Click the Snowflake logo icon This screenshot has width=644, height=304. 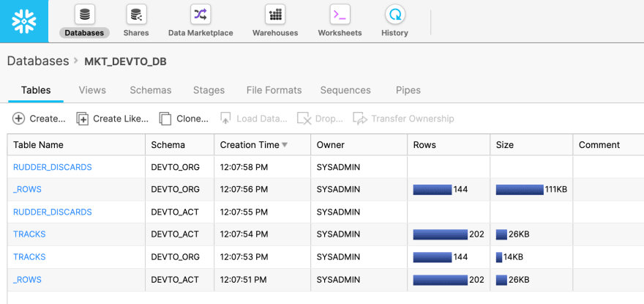coord(23,21)
